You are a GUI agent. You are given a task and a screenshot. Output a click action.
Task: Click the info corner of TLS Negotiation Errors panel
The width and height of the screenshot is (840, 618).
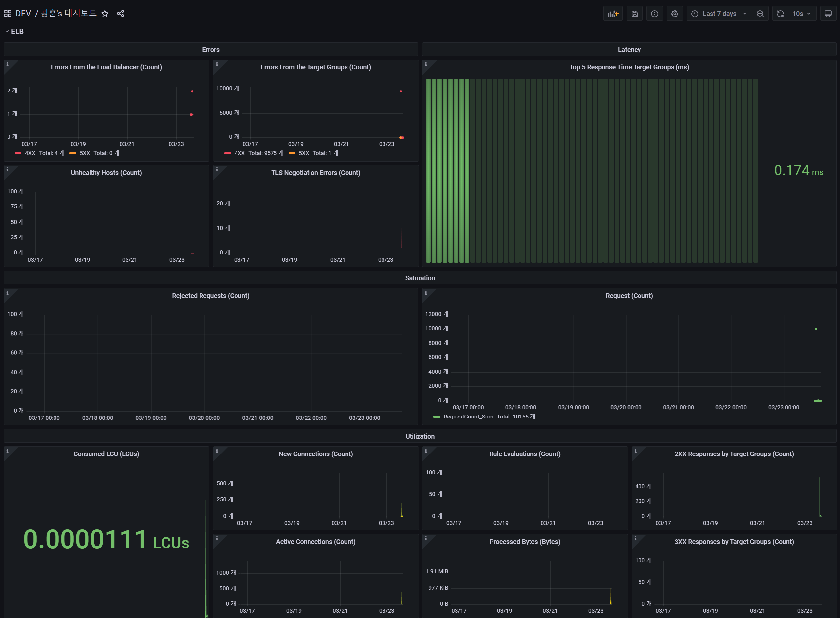click(217, 169)
